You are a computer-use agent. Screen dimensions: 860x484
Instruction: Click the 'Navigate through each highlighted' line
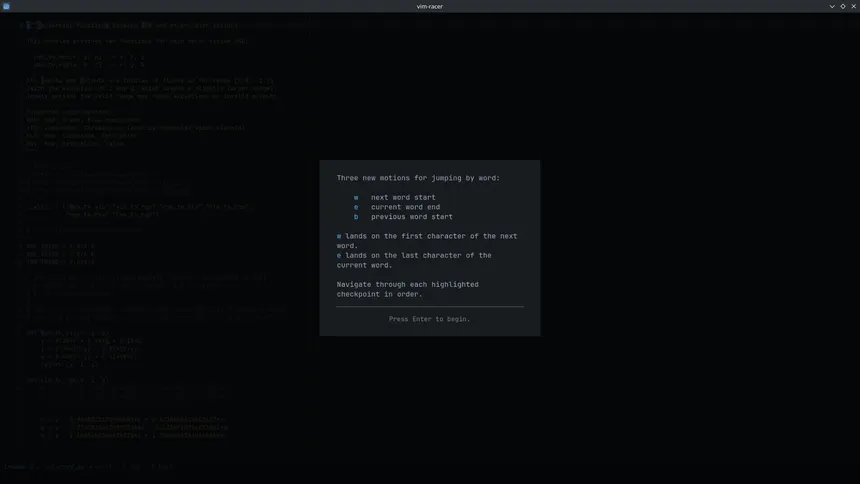(408, 284)
